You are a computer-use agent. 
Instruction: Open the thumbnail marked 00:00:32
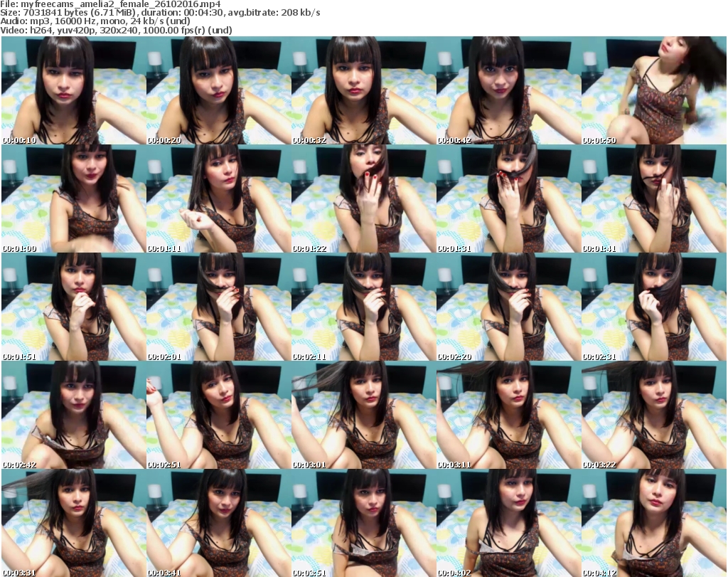[x=363, y=90]
